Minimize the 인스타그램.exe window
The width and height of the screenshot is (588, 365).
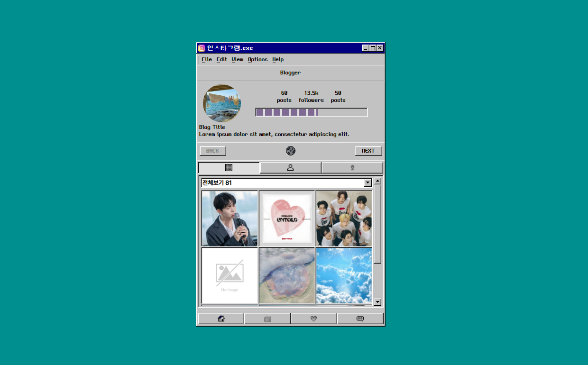click(x=366, y=48)
